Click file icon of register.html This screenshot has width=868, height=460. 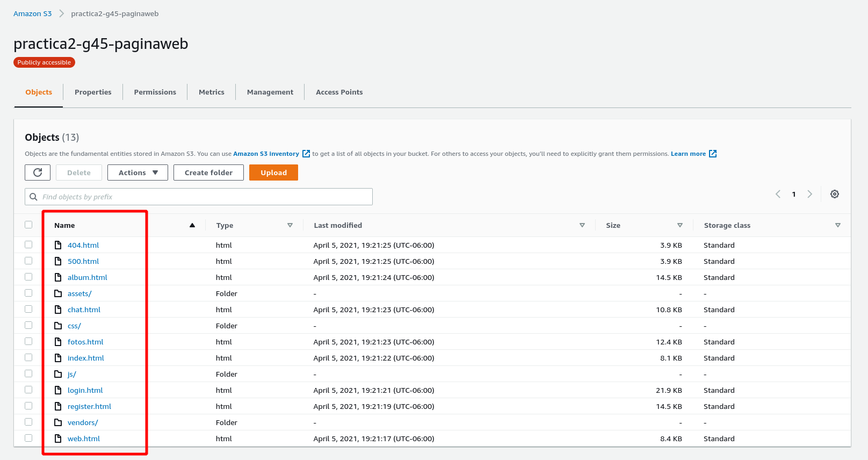click(x=58, y=406)
